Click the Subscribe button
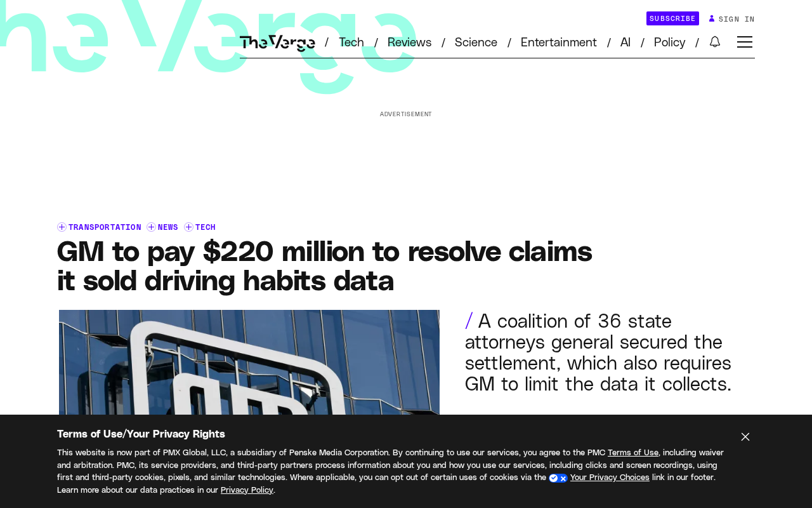This screenshot has width=812, height=508. 672,18
